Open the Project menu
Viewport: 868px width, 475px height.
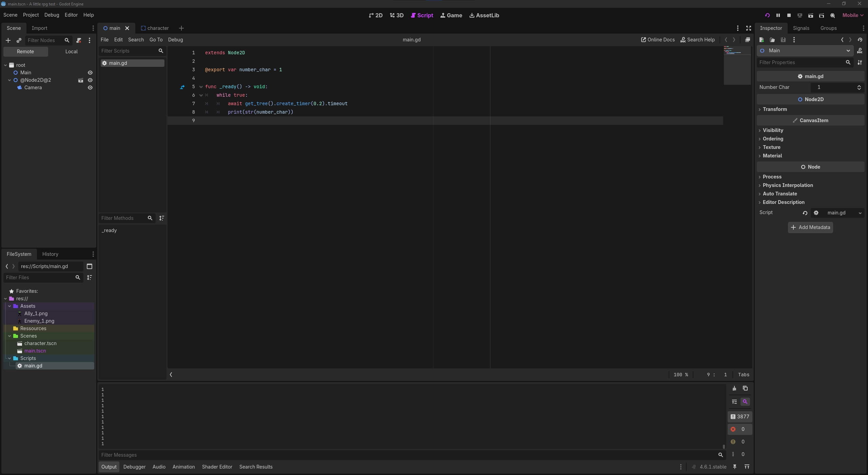pos(31,15)
